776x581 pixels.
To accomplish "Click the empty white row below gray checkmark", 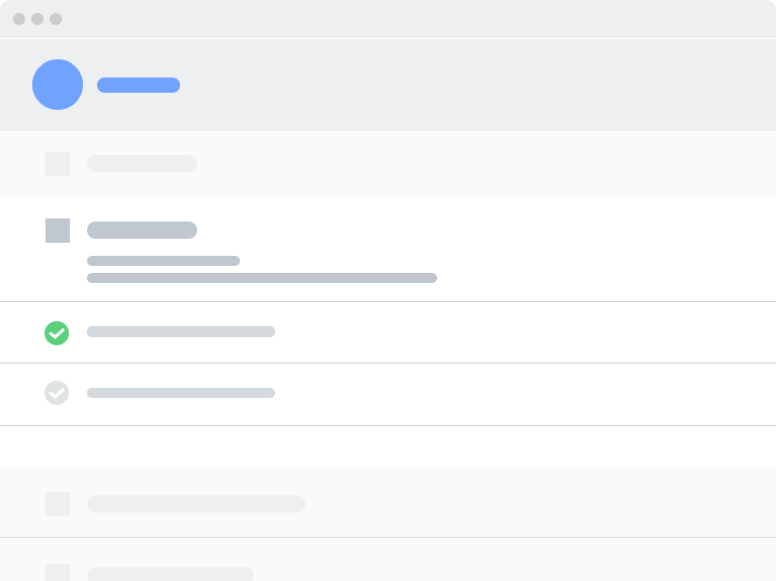I will pyautogui.click(x=388, y=446).
